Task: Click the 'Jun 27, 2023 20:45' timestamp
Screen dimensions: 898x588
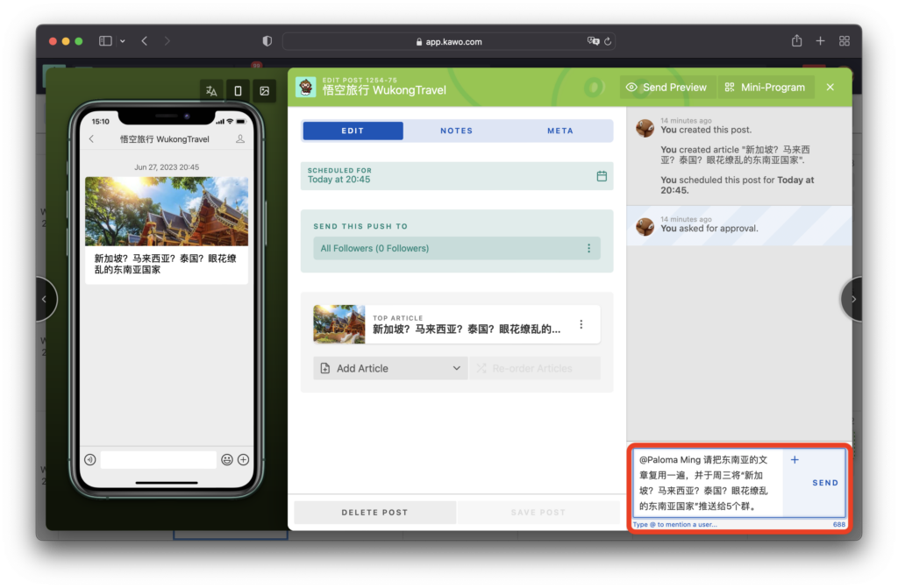Action: [x=167, y=167]
